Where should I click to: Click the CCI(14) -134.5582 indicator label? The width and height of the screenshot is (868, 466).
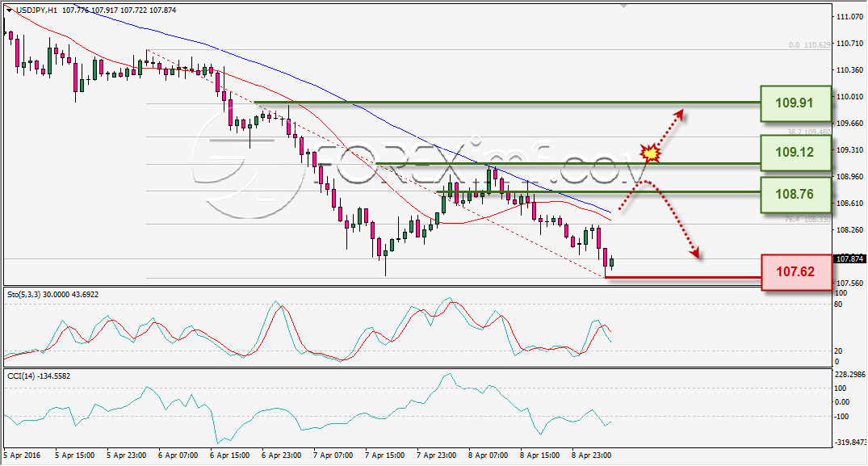39,376
